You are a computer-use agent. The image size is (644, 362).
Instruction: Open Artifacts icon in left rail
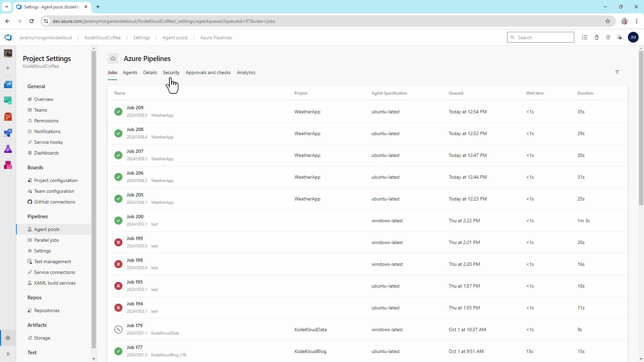pyautogui.click(x=8, y=165)
